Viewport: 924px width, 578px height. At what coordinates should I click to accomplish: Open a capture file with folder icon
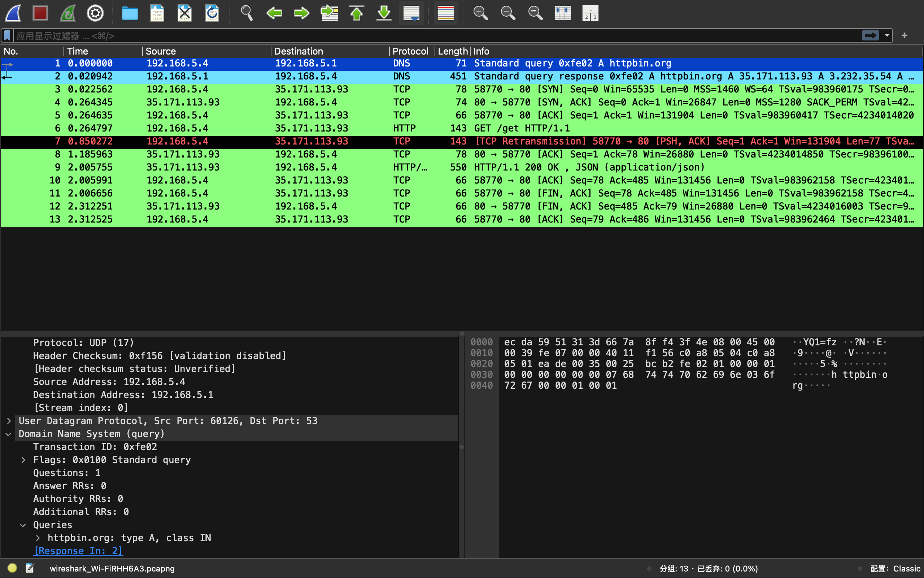click(x=130, y=13)
